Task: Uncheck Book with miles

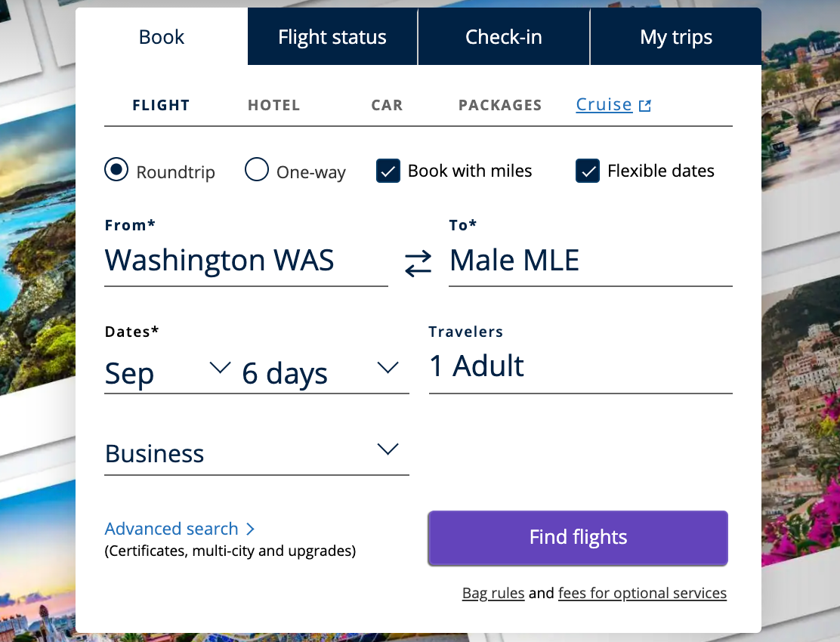Action: click(388, 171)
